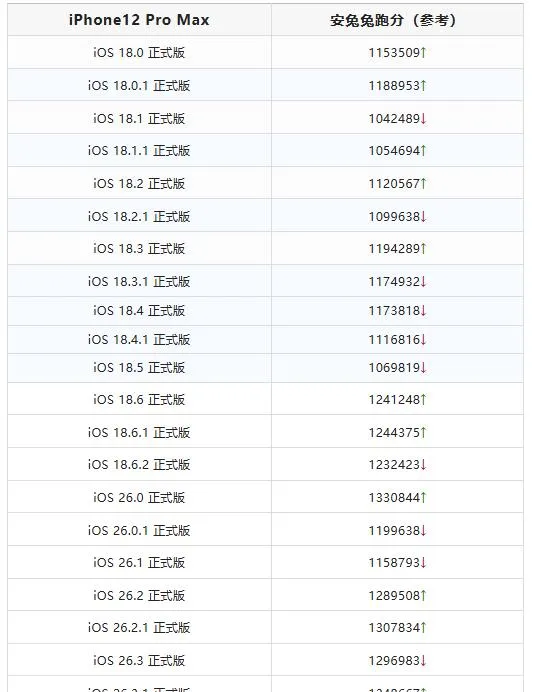
Task: Select the iOS 18.4.1 正式版 cell
Action: pyautogui.click(x=139, y=340)
